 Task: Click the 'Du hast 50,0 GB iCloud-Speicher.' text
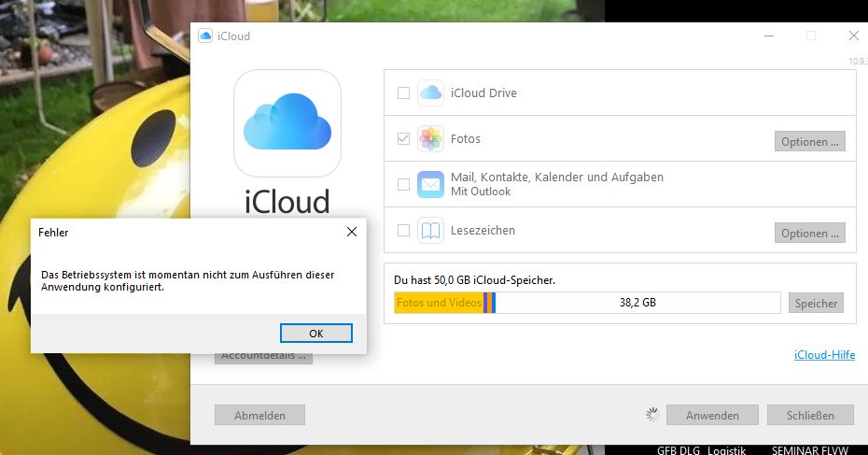[474, 280]
